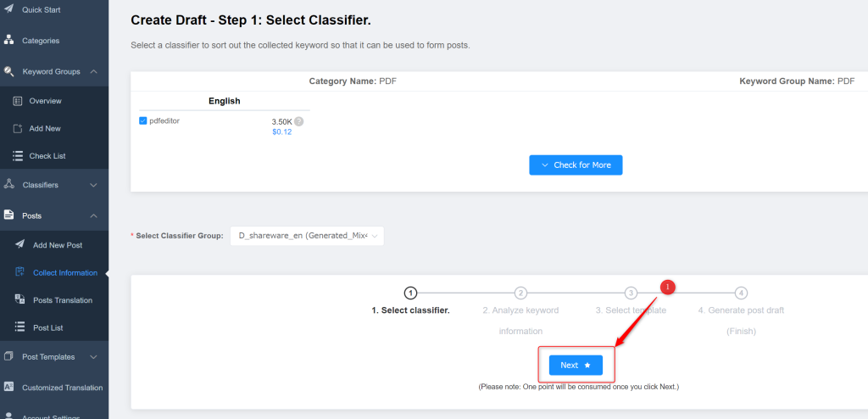Open the Select Classifier Group dropdown
Screen dimensions: 868x419
pos(307,236)
